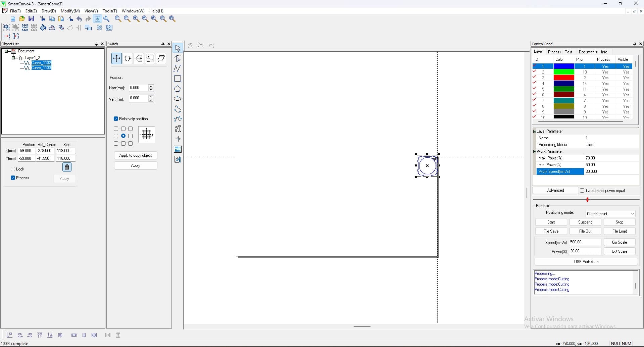This screenshot has height=347, width=644.
Task: Open the Tools(T) menu
Action: click(x=110, y=11)
